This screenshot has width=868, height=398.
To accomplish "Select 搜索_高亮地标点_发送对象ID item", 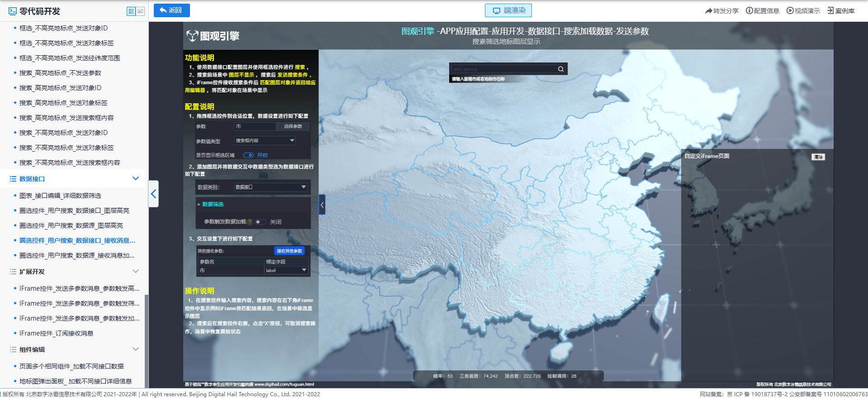I will pos(61,88).
